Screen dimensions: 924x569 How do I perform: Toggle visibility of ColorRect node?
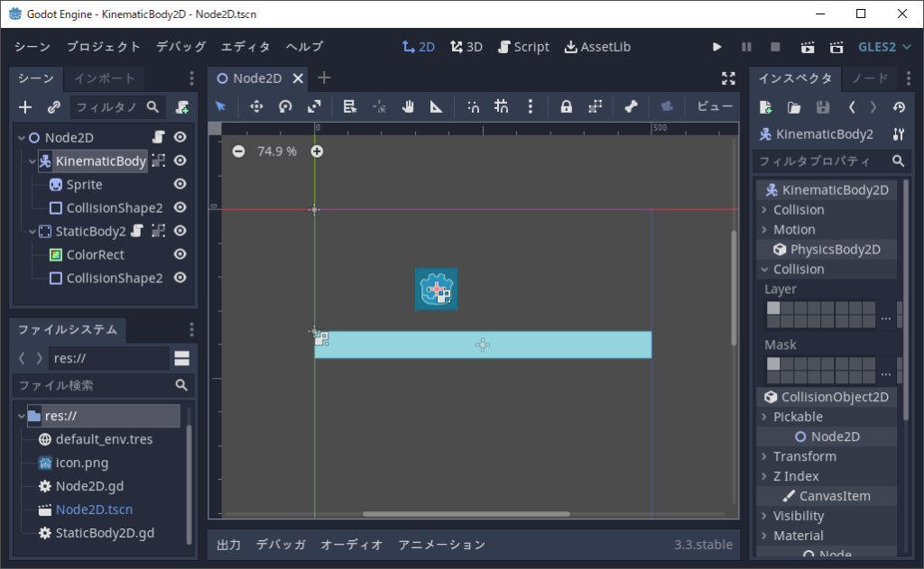(x=180, y=255)
